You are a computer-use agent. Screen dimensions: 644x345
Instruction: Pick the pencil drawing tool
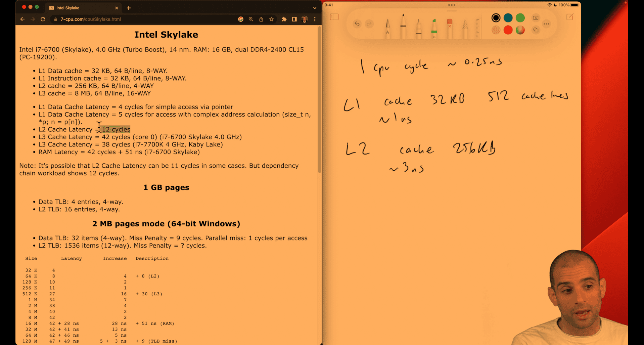coord(465,29)
